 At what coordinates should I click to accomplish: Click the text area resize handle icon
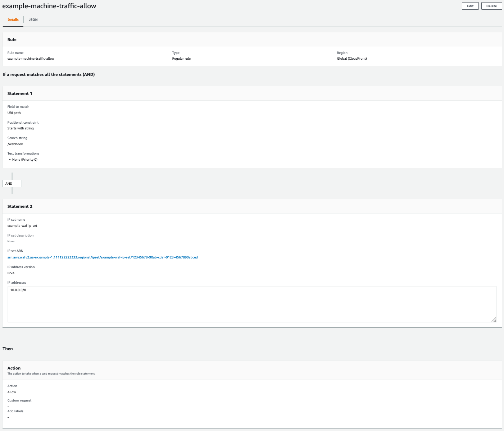click(x=494, y=319)
